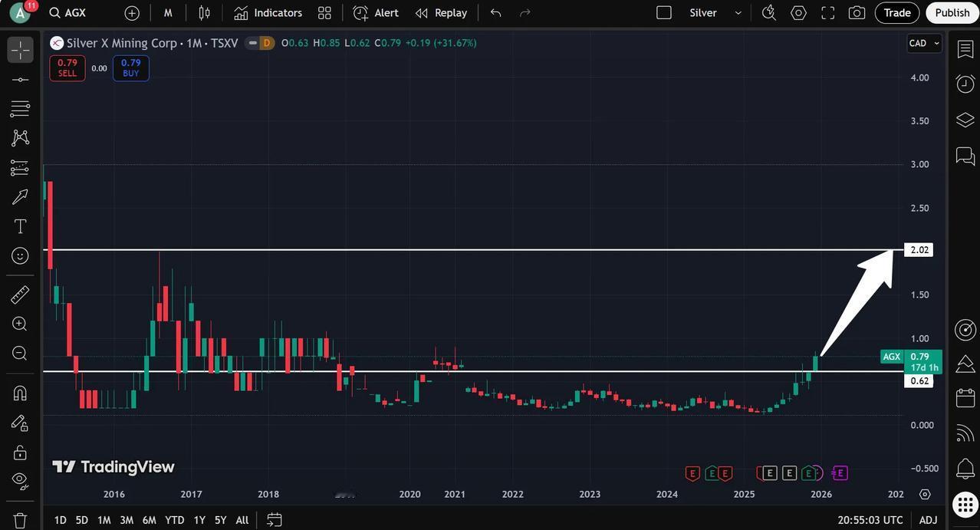980x530 pixels.
Task: Take a chart snapshot with camera icon
Action: (x=857, y=13)
